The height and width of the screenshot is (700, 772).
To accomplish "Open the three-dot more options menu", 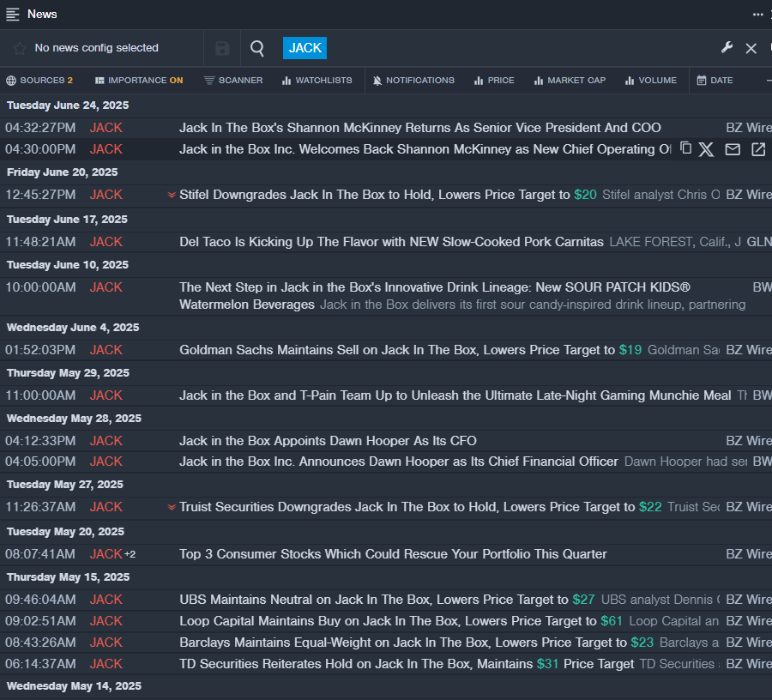I will [757, 15].
